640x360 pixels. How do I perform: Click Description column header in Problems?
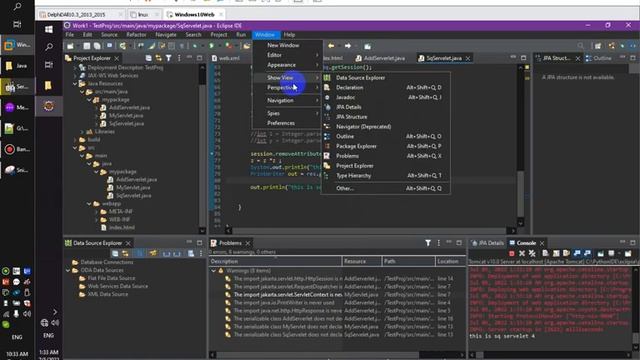(276, 261)
